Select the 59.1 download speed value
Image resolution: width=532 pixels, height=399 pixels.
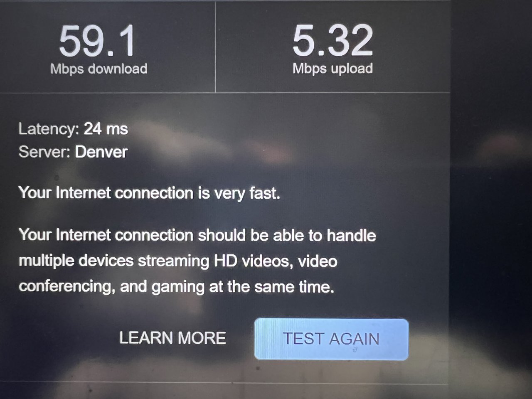click(x=97, y=41)
